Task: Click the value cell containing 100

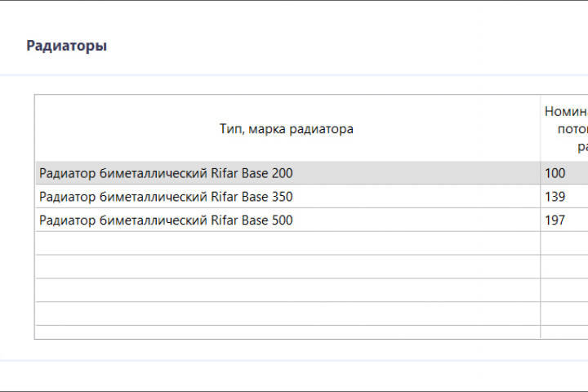Action: [x=564, y=173]
